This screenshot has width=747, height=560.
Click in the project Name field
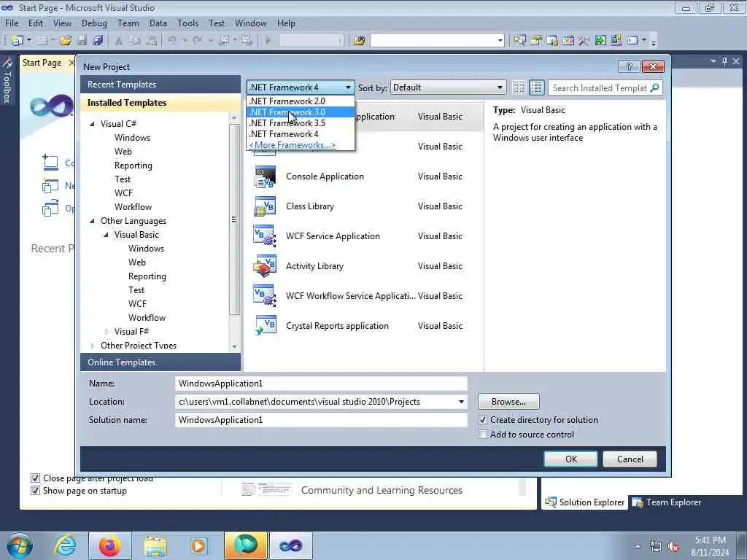point(321,384)
